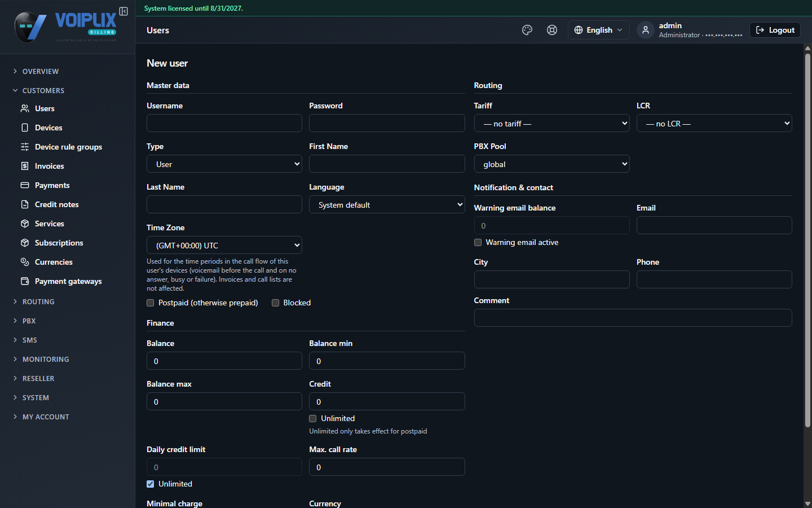Image resolution: width=812 pixels, height=508 pixels.
Task: Click the Device rule groups icon
Action: pos(25,147)
